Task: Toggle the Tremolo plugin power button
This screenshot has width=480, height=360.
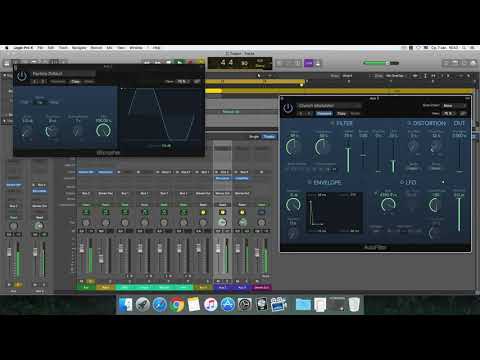Action: point(22,76)
